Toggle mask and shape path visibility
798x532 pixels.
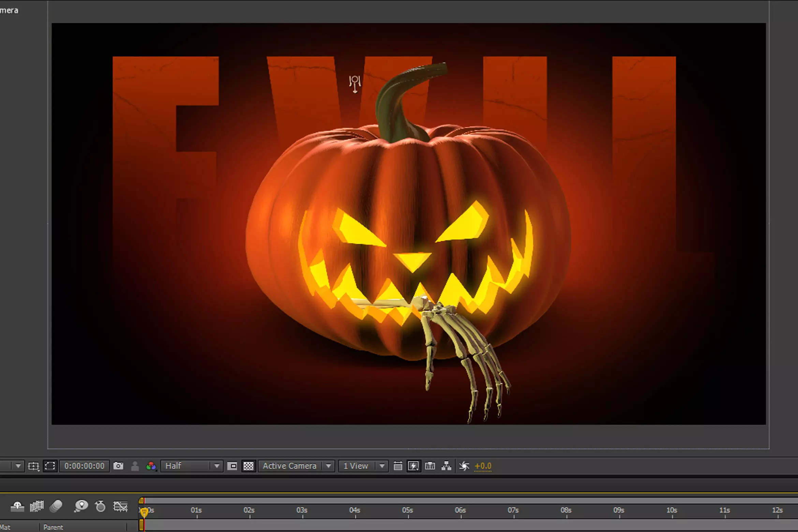50,466
